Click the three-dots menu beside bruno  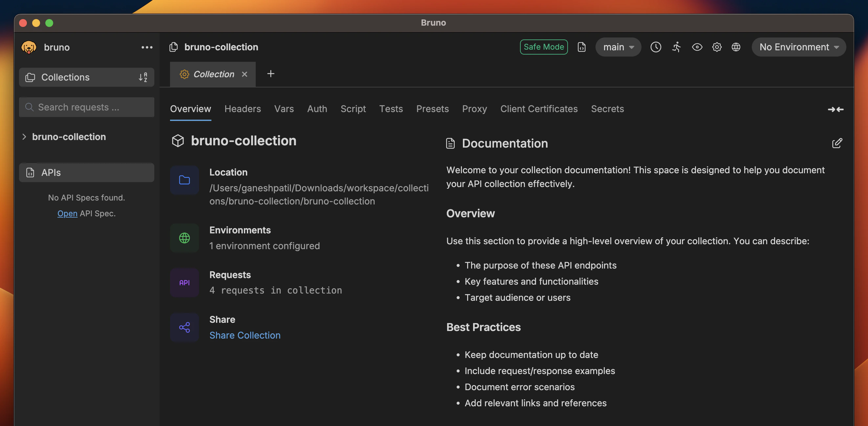pos(147,47)
